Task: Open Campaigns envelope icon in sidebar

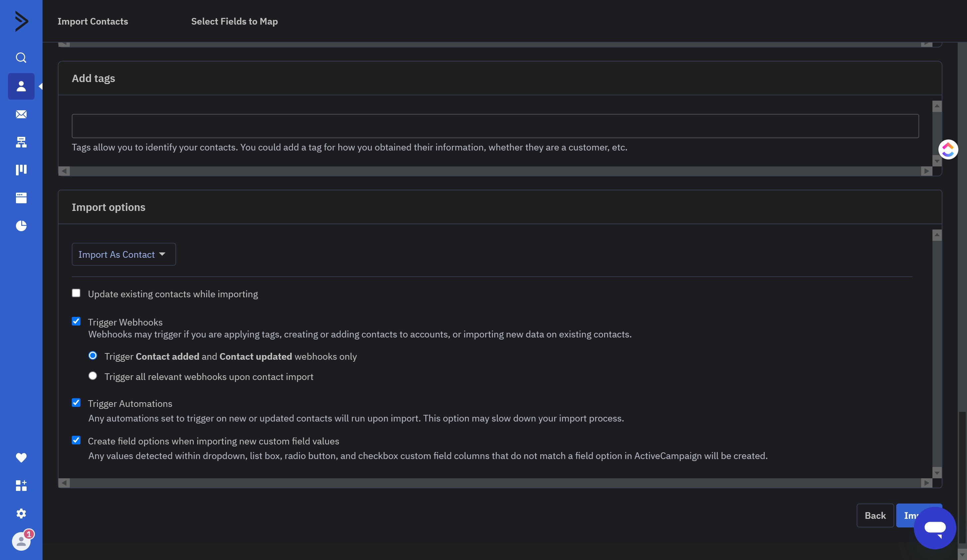Action: pyautogui.click(x=21, y=114)
